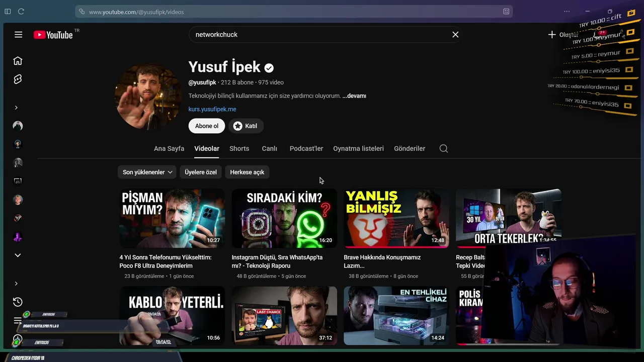
Task: Select the Videolar tab
Action: coord(207,148)
